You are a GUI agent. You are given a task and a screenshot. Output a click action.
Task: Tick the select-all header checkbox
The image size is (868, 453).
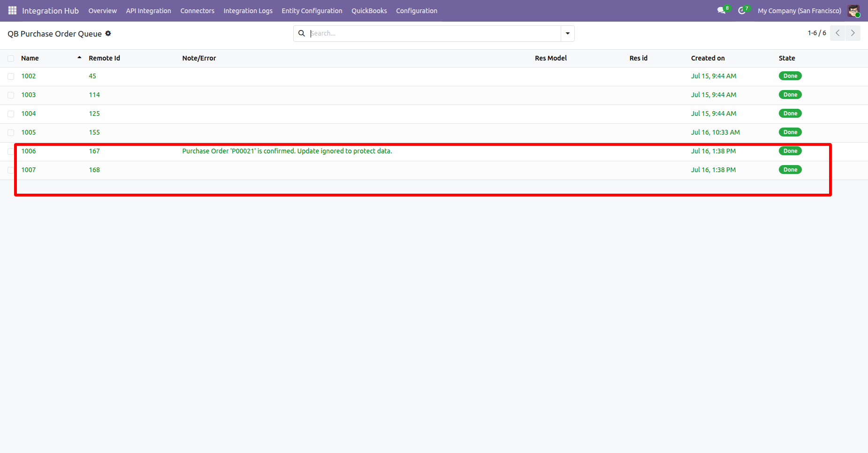pyautogui.click(x=11, y=59)
